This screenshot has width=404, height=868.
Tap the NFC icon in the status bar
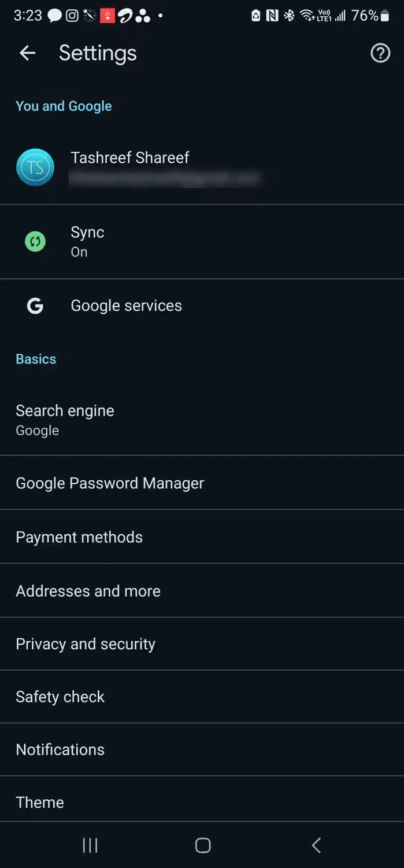[x=271, y=16]
